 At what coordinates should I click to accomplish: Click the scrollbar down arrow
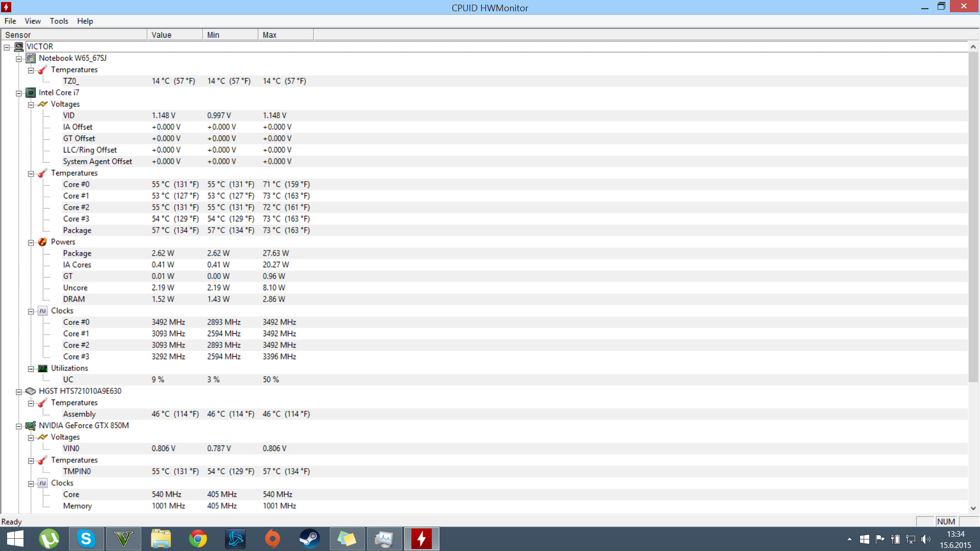pos(973,508)
